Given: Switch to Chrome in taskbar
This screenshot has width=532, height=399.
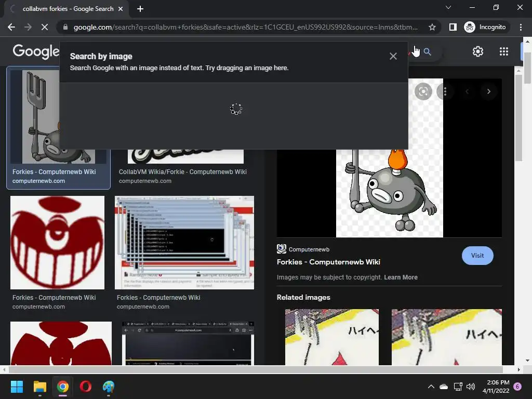Looking at the screenshot, I should (62, 387).
